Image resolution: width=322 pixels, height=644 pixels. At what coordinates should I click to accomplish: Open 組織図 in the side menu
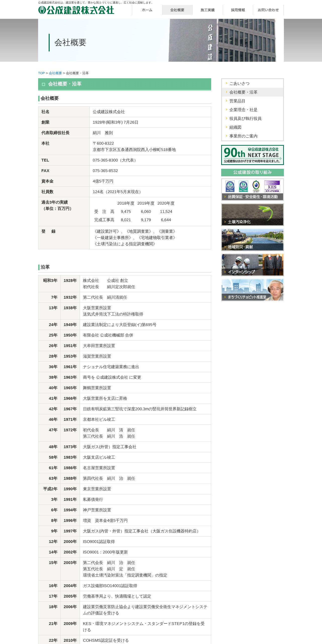coord(253,127)
